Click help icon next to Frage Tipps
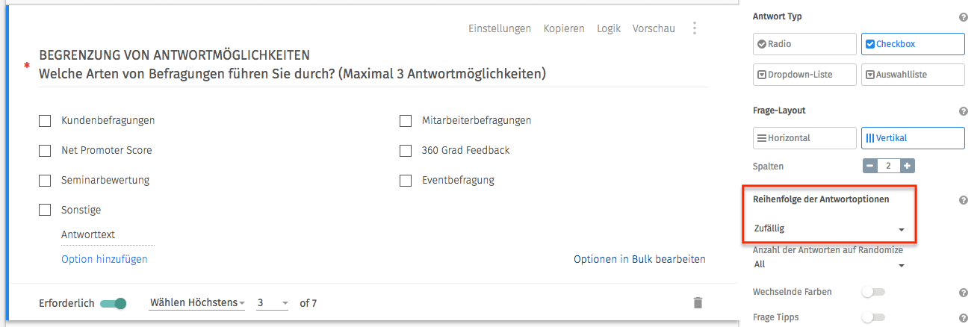980x327 pixels. [x=963, y=317]
